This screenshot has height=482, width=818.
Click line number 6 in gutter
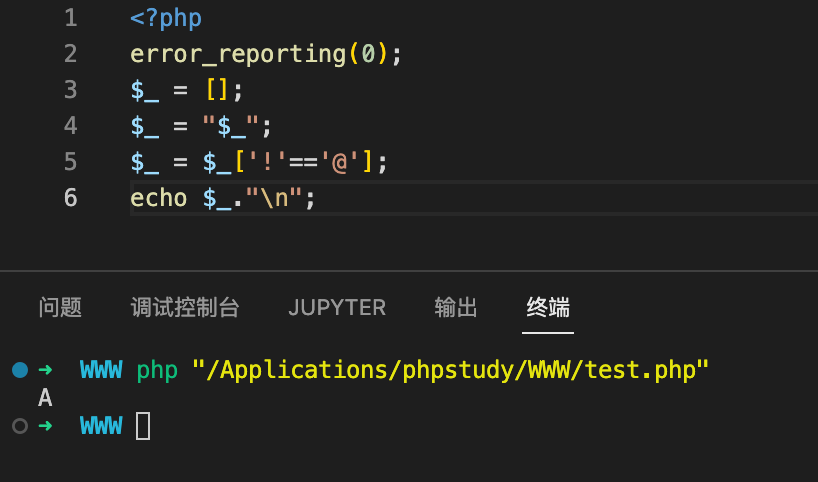[x=71, y=198]
